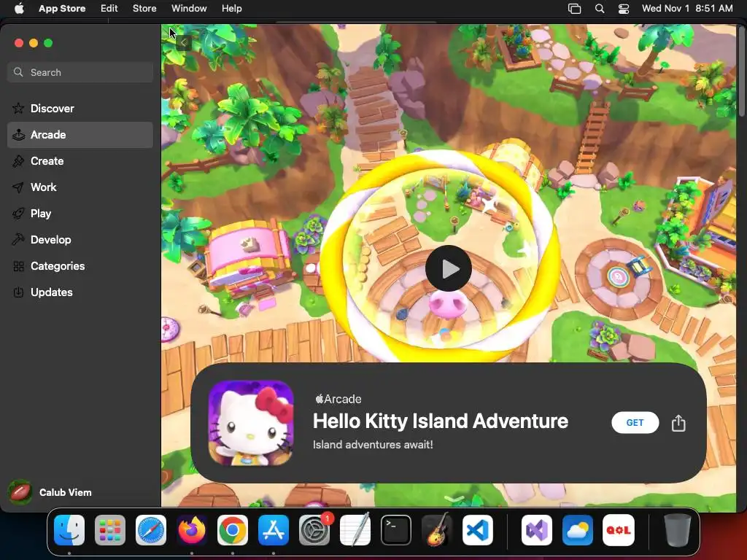Share Hello Kitty Island Adventure
747x560 pixels.
pyautogui.click(x=678, y=423)
